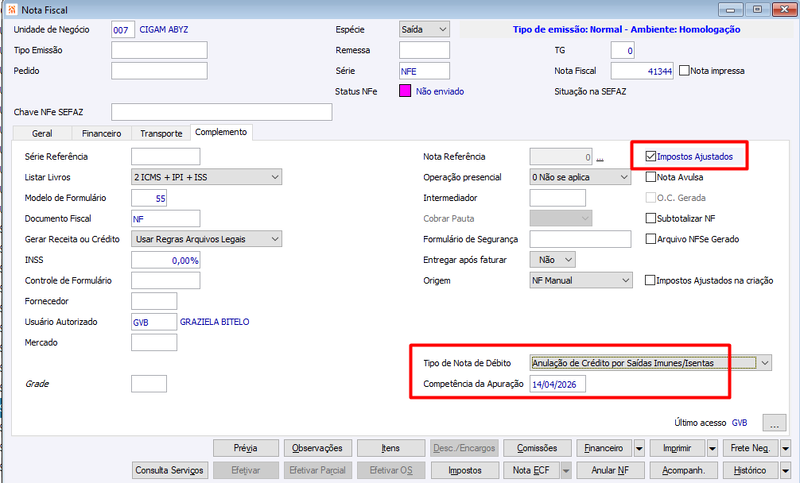Expand the Imprimir button arrow
Screen dimensions: 800x483
tap(712, 448)
